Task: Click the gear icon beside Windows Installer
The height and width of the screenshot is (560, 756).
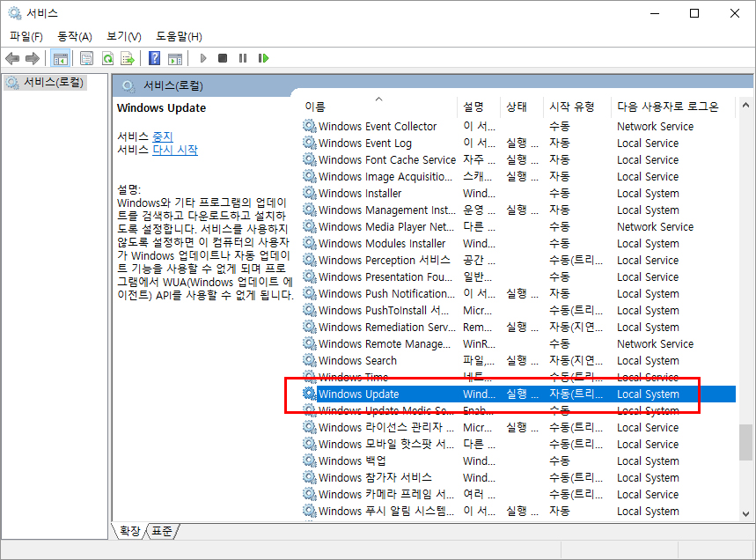Action: pyautogui.click(x=309, y=193)
